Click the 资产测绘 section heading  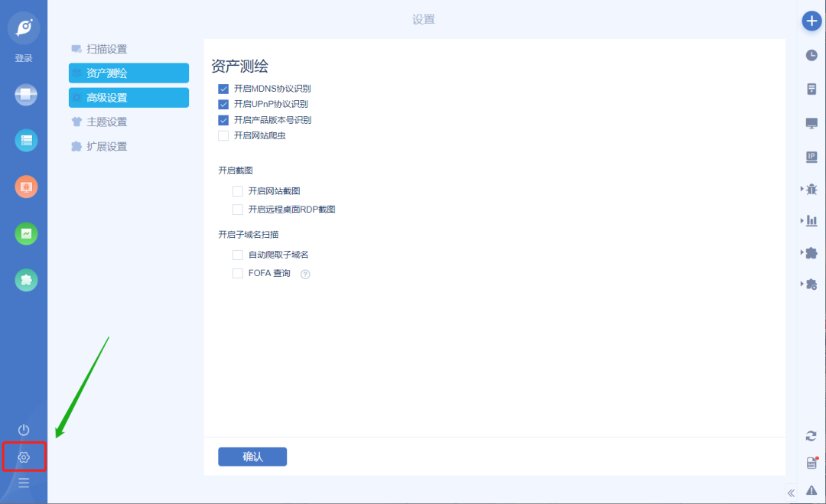coord(239,66)
